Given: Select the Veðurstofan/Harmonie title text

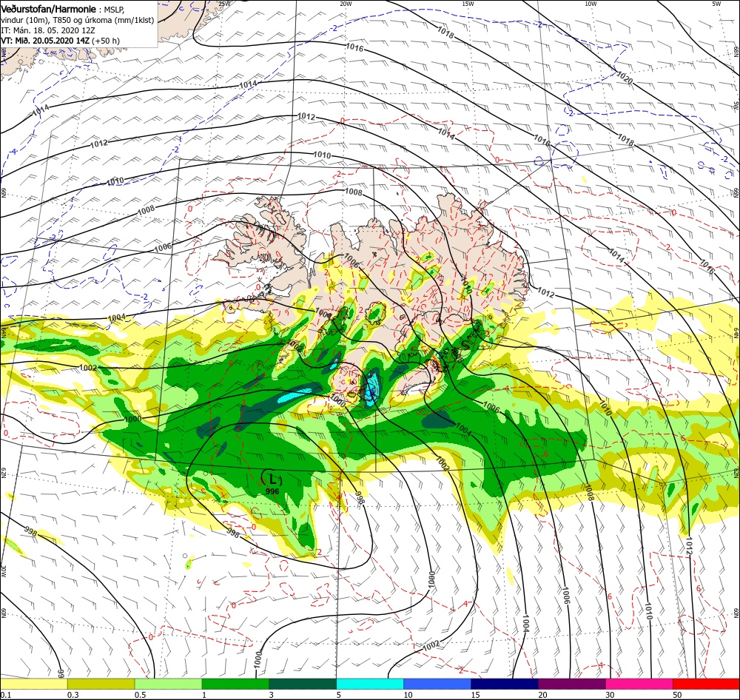Looking at the screenshot, I should 49,9.
